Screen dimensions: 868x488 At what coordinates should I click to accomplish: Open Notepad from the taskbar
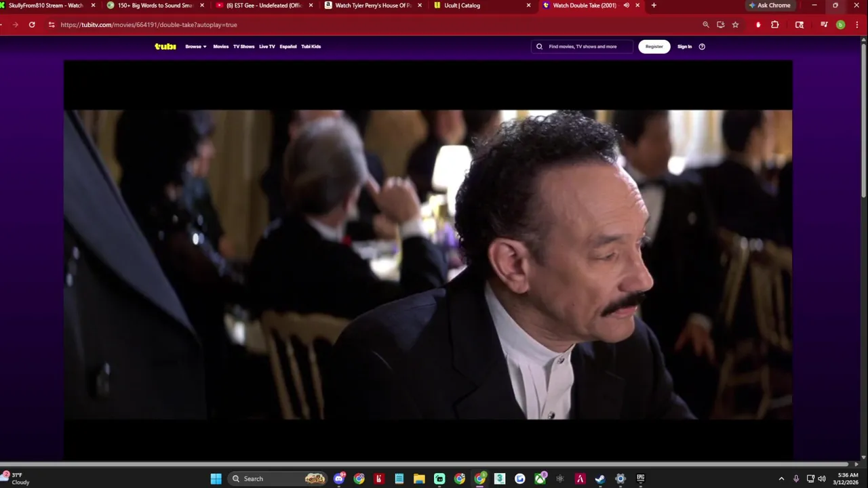coord(399,479)
